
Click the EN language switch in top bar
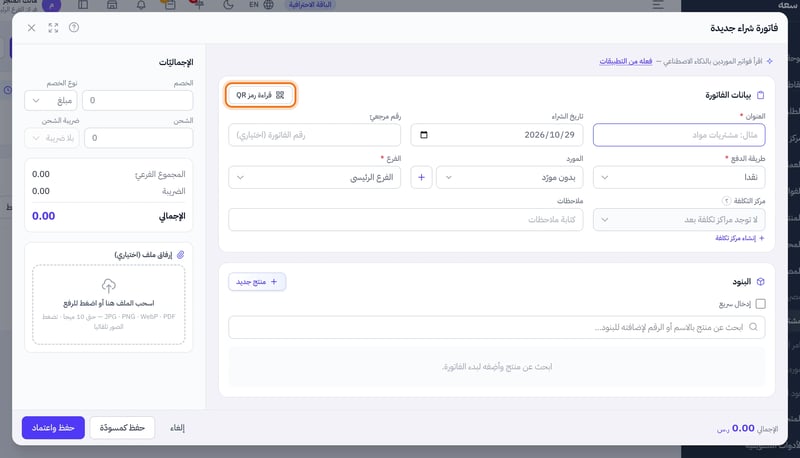pos(254,5)
